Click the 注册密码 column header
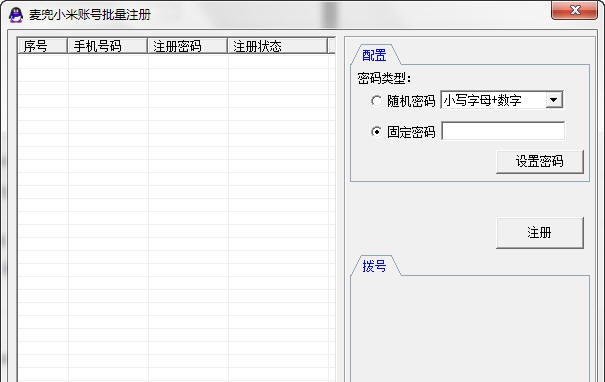 click(x=187, y=46)
